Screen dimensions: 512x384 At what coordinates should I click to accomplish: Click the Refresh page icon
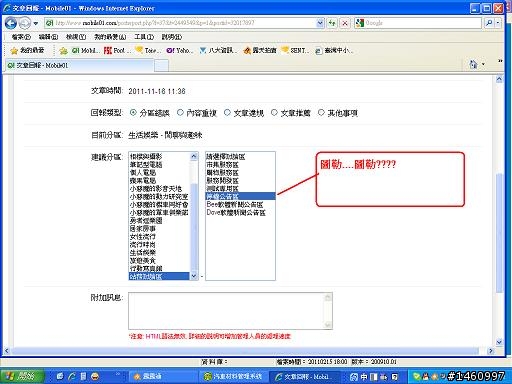pyautogui.click(x=332, y=23)
